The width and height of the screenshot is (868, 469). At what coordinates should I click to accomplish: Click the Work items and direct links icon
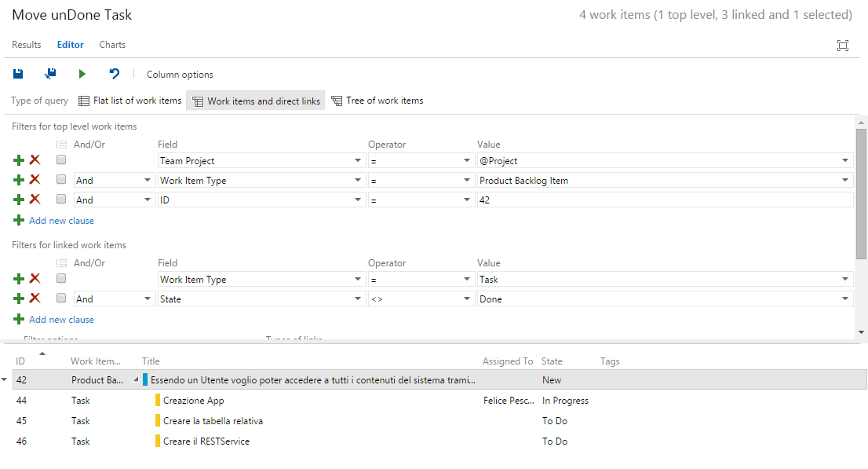tap(198, 101)
